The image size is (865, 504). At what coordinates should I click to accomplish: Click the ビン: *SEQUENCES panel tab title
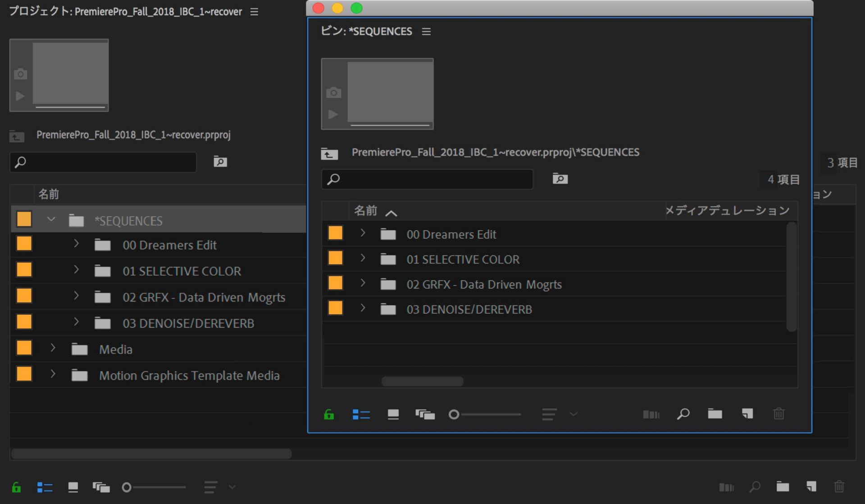[x=366, y=32]
